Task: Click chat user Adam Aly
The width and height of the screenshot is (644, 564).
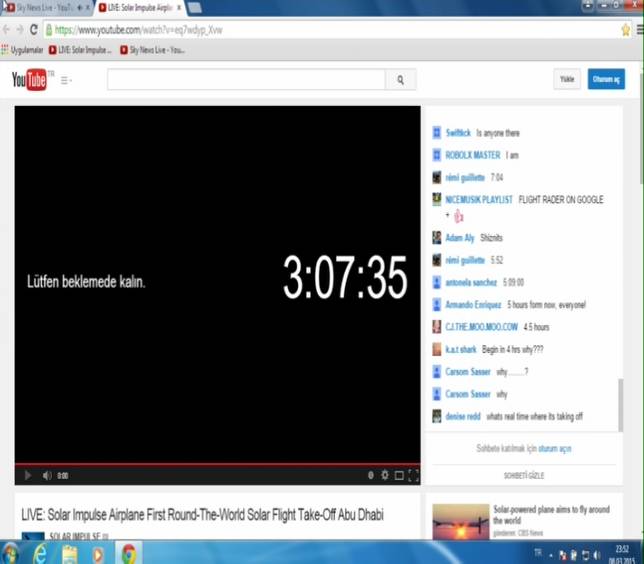Action: 460,238
